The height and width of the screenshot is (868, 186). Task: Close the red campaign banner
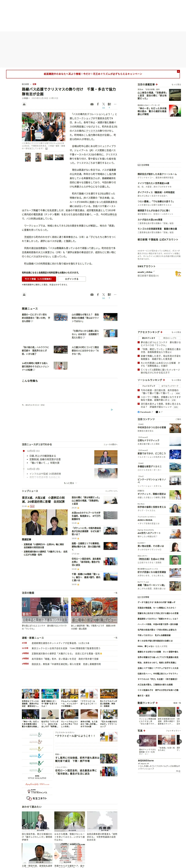click(178, 71)
